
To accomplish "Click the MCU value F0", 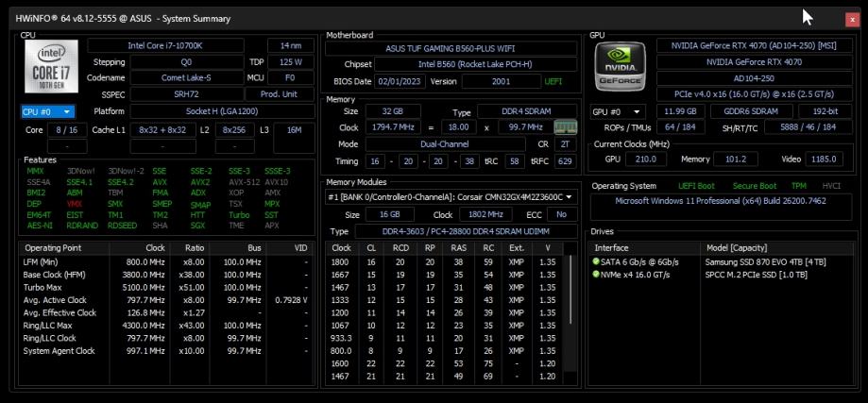I will [x=291, y=78].
